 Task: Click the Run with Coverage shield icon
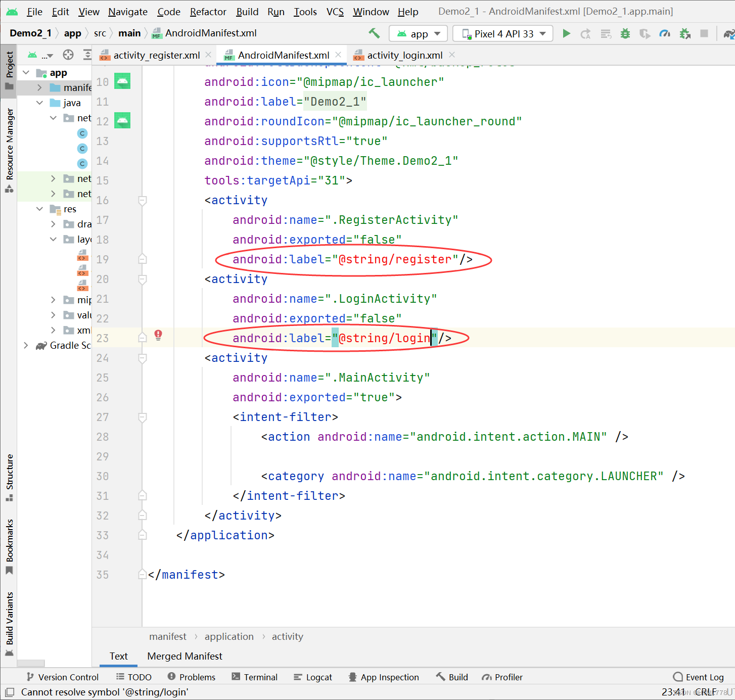tap(645, 34)
